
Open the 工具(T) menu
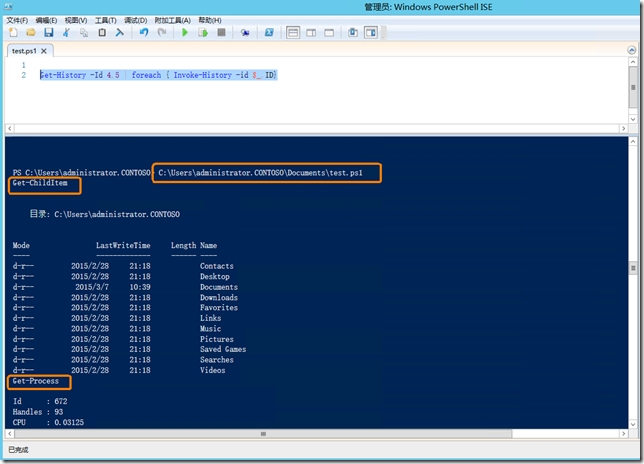pos(106,20)
